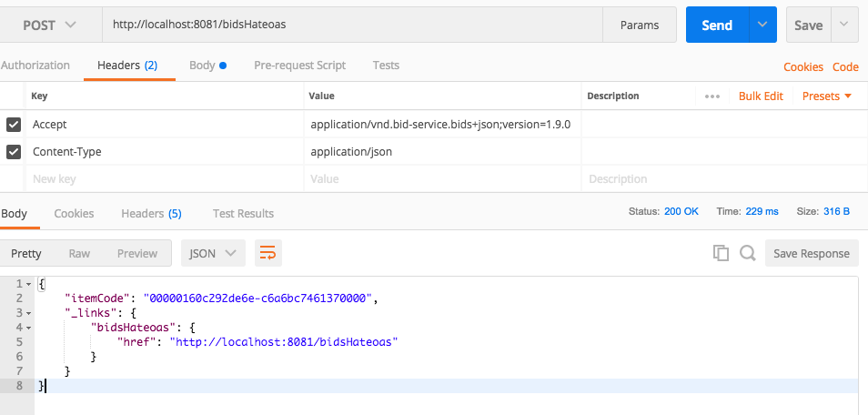Viewport: 868px width, 415px height.
Task: Switch to the Test Results tab
Action: pos(243,214)
